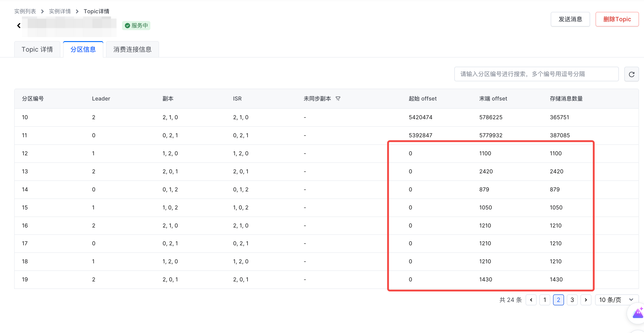The width and height of the screenshot is (644, 333).
Task: Click start offset 5392847
Action: tap(420, 135)
